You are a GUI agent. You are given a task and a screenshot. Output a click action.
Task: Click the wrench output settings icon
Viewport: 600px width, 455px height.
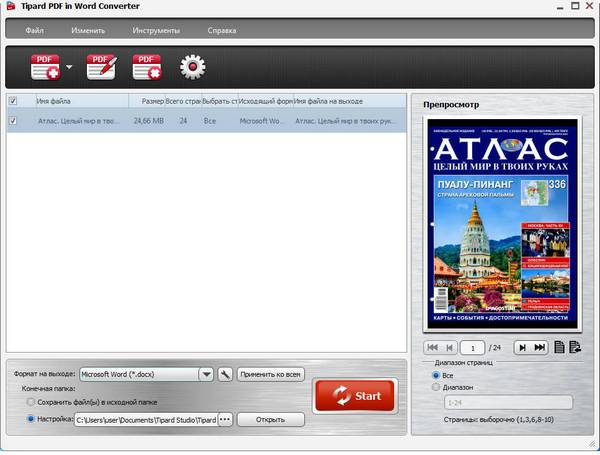[x=225, y=374]
